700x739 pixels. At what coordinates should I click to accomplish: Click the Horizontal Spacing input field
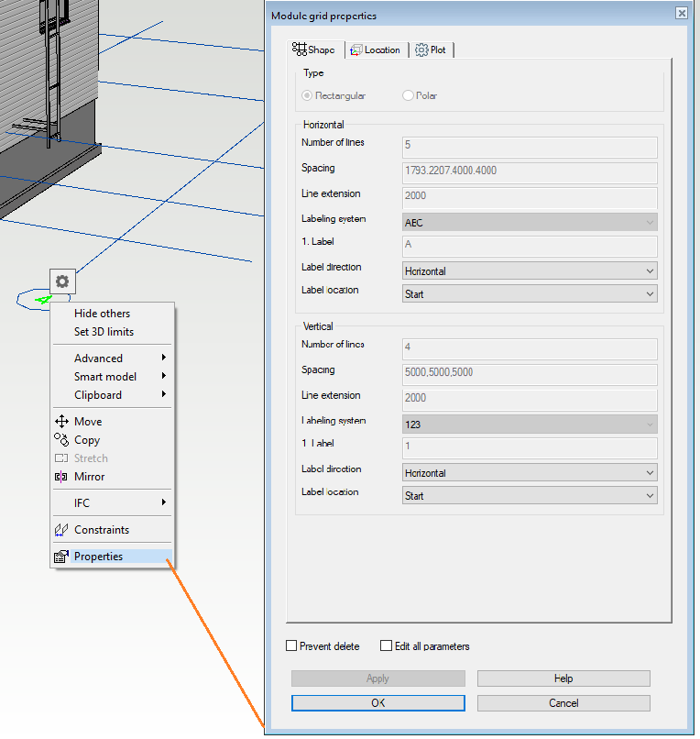530,172
